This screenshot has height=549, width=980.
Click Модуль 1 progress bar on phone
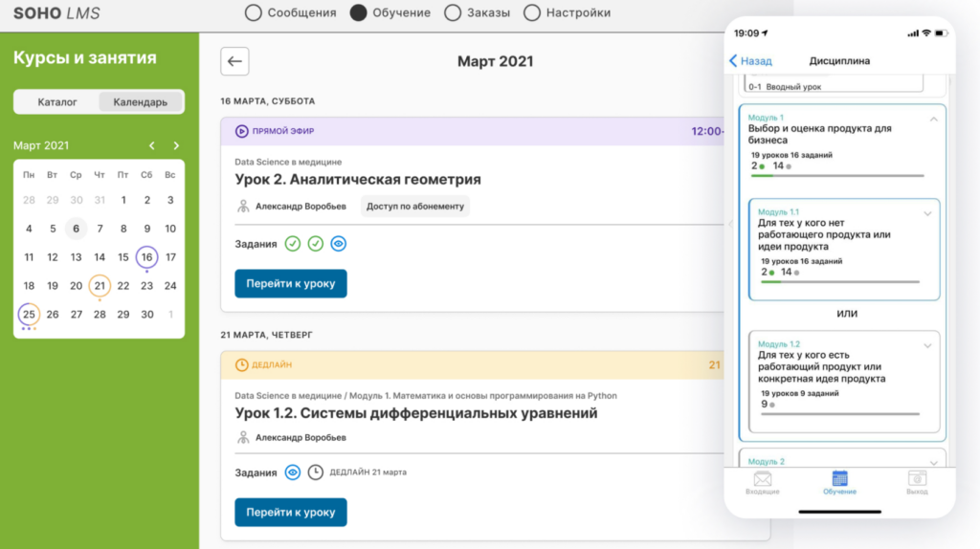coord(837,176)
